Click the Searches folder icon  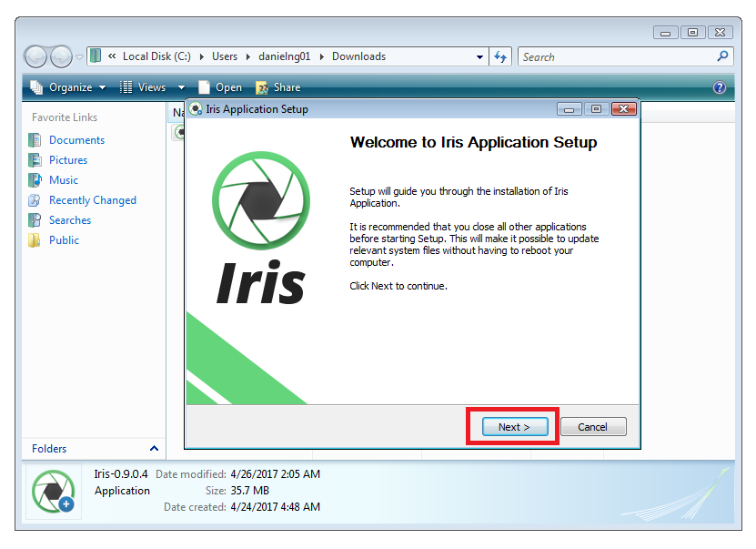click(x=35, y=220)
